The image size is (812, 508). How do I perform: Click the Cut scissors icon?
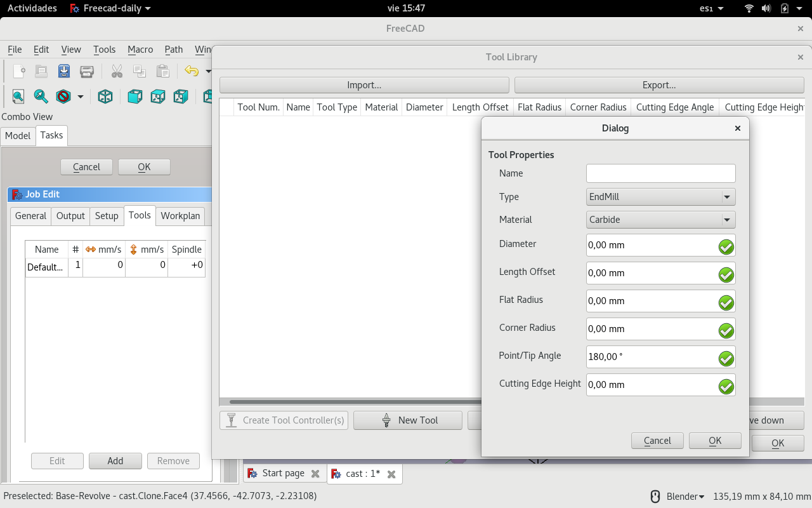click(x=117, y=71)
